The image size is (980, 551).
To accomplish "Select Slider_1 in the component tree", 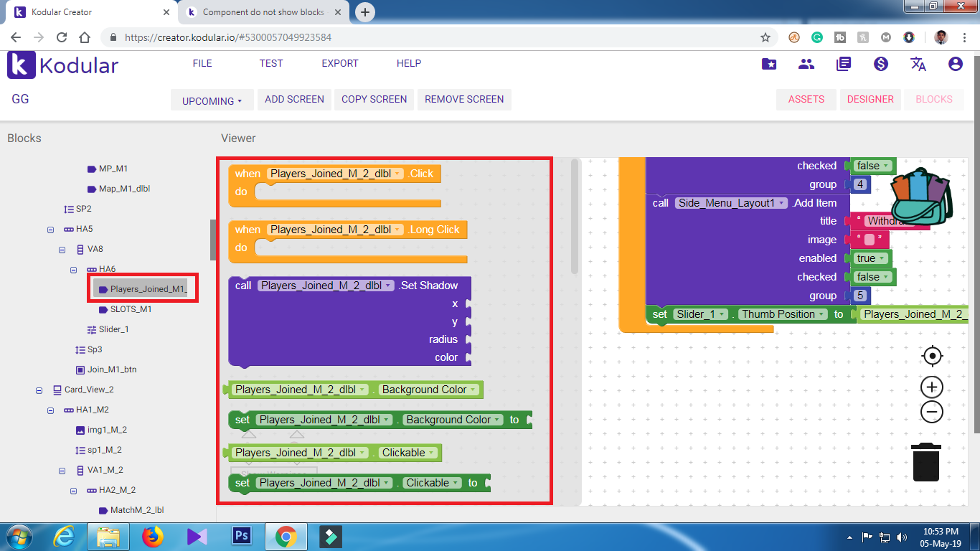I will [x=113, y=329].
